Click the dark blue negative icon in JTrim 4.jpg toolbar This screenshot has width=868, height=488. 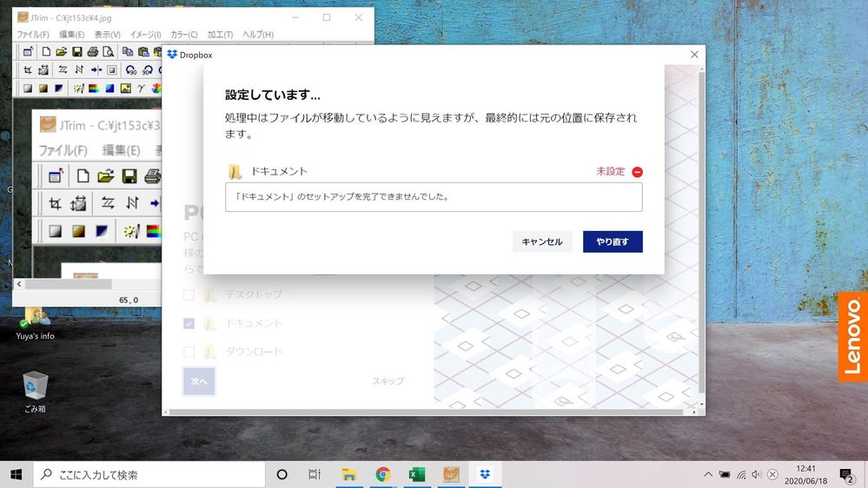click(59, 88)
